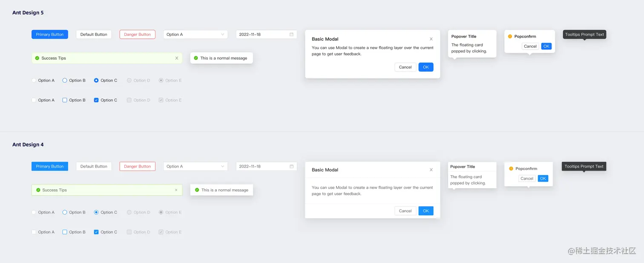Click calendar icon of Ant Design 4 date picker

291,166
